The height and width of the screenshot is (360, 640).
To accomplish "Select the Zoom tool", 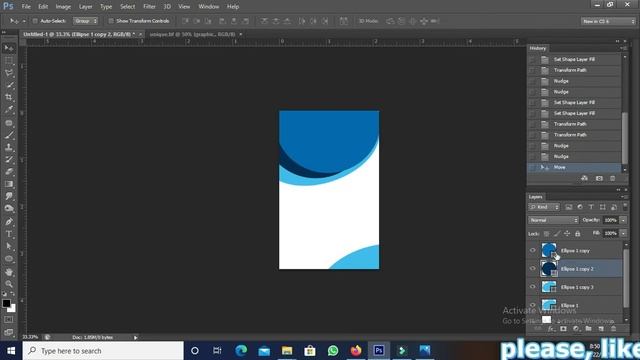I will tap(9, 284).
